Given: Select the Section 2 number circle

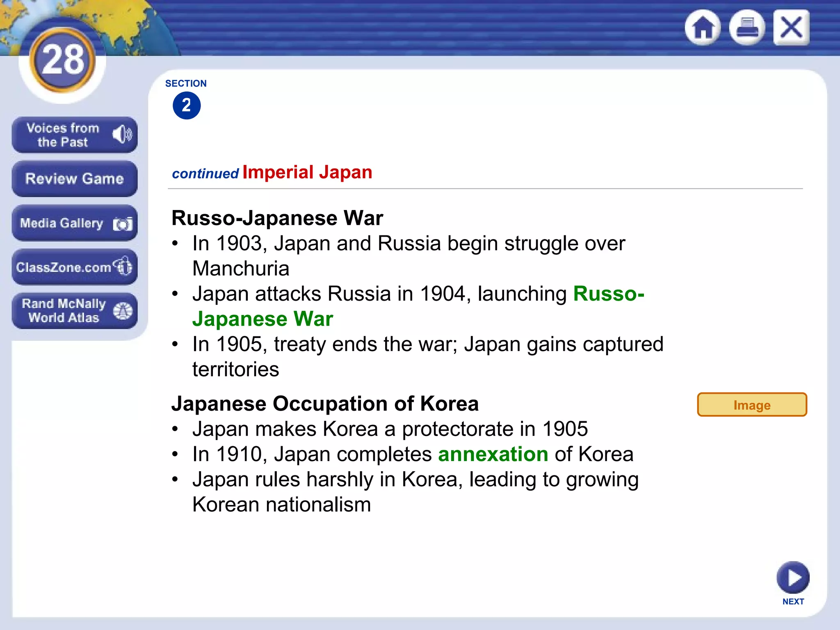Looking at the screenshot, I should [x=187, y=105].
